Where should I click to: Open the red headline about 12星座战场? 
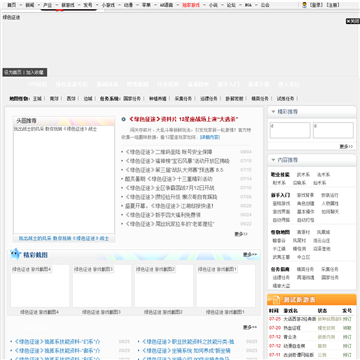click(184, 119)
